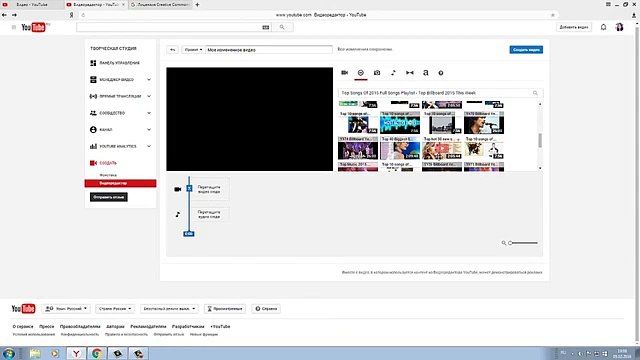Open Yandex Browser from the taskbar

(x=76, y=353)
